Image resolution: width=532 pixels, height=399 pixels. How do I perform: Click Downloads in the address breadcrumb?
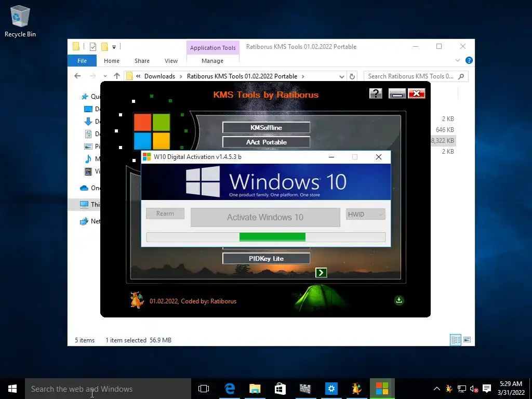[x=159, y=76]
